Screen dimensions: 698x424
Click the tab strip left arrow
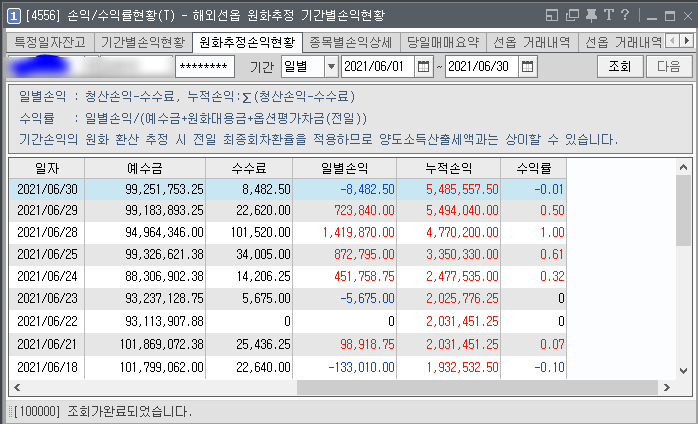coord(672,41)
